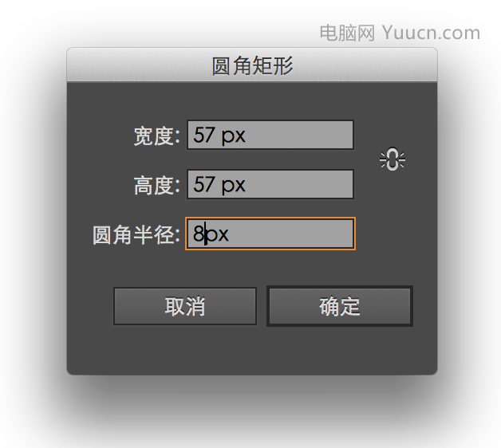
Task: Click the 圆角矩形 dialog title bar
Action: [252, 65]
